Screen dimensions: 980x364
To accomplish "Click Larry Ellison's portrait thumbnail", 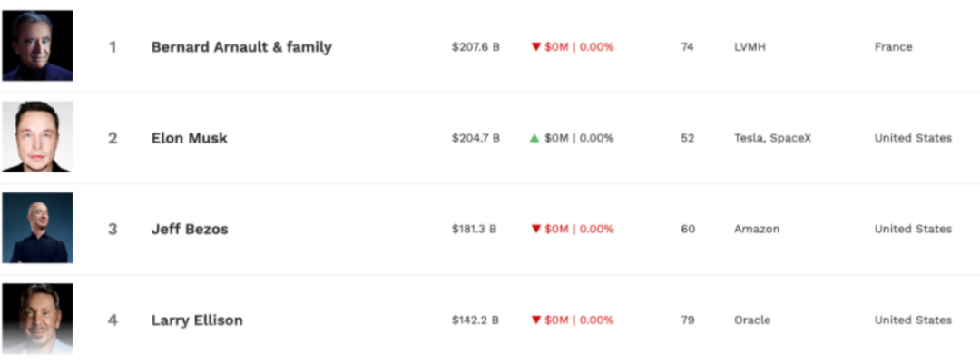I will pos(37,319).
